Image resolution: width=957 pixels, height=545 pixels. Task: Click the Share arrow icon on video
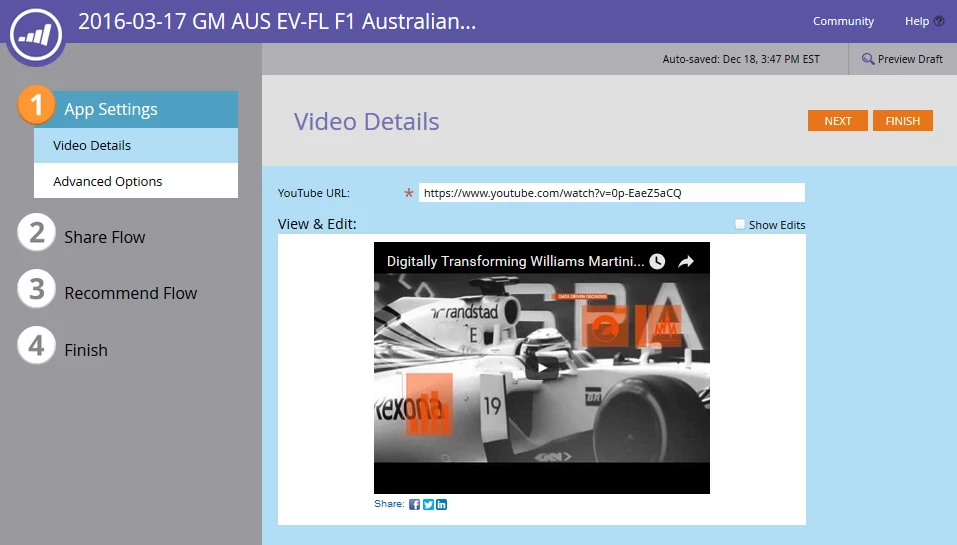686,261
